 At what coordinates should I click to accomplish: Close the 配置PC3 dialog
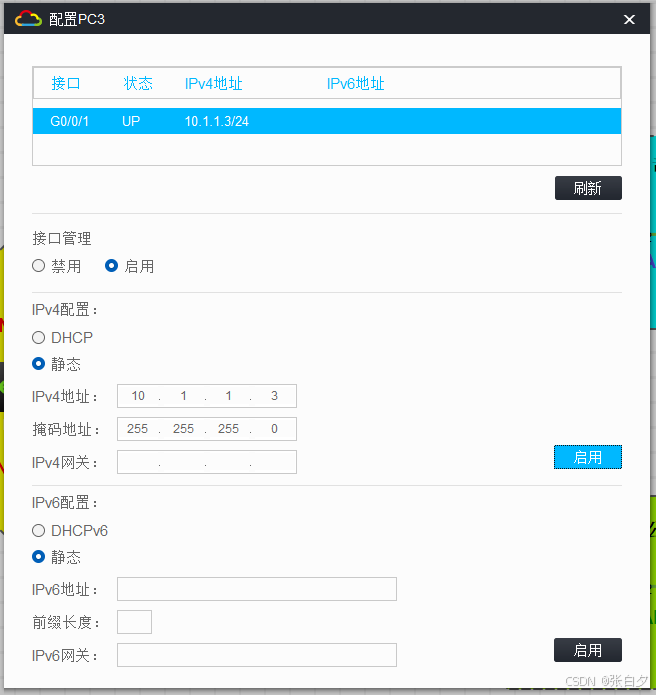(x=629, y=20)
